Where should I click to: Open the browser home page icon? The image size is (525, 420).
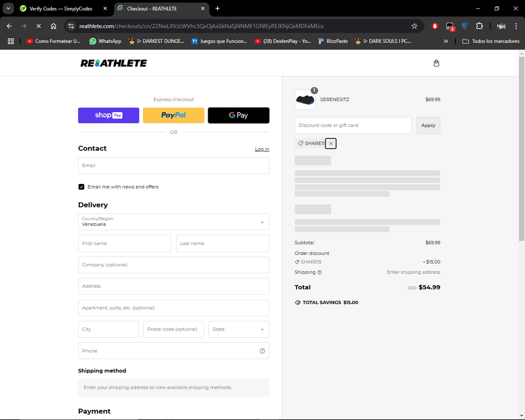[54, 26]
